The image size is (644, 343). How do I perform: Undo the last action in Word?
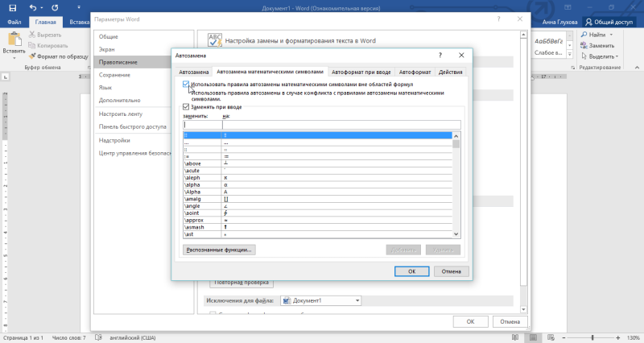[x=33, y=7]
